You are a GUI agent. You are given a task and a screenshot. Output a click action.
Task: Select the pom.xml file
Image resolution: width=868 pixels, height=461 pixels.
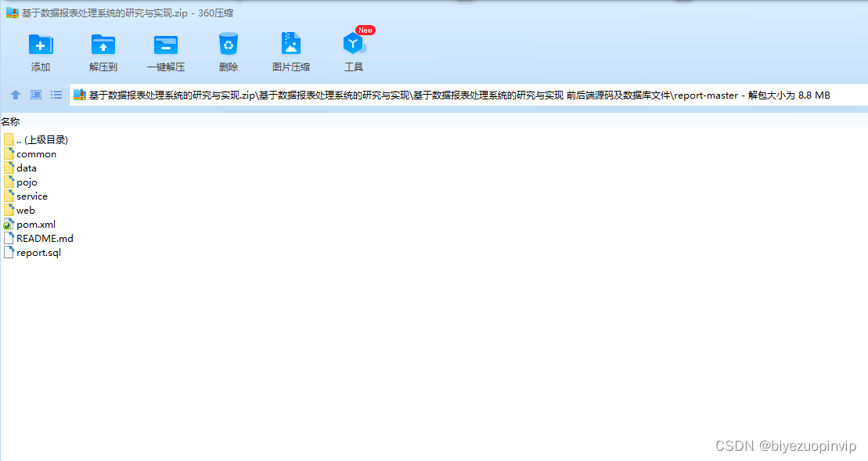pyautogui.click(x=35, y=225)
